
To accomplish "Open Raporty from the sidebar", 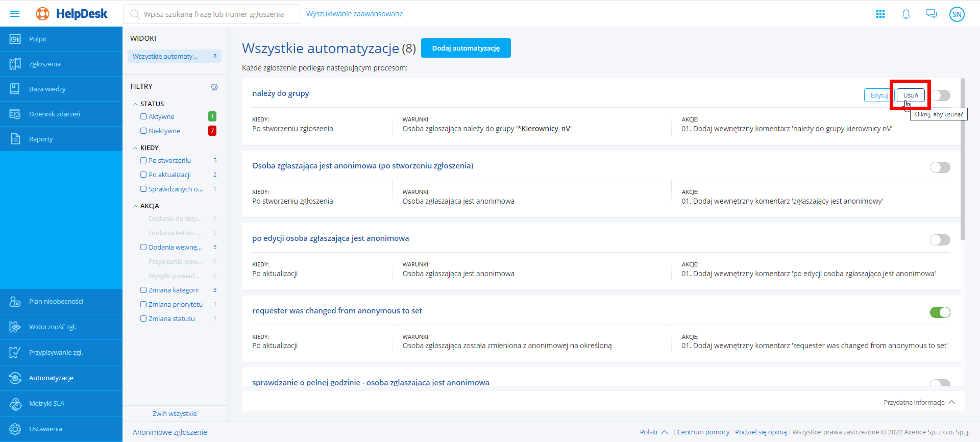I will click(41, 139).
